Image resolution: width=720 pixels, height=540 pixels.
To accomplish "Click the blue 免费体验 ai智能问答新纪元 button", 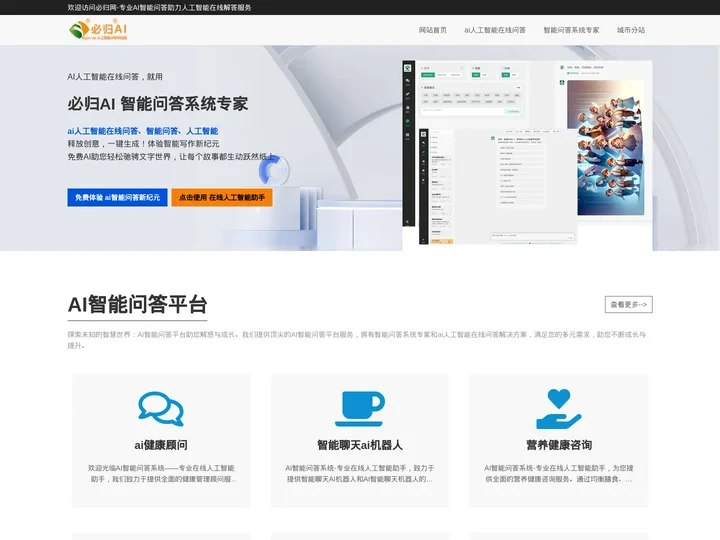I will coord(117,197).
